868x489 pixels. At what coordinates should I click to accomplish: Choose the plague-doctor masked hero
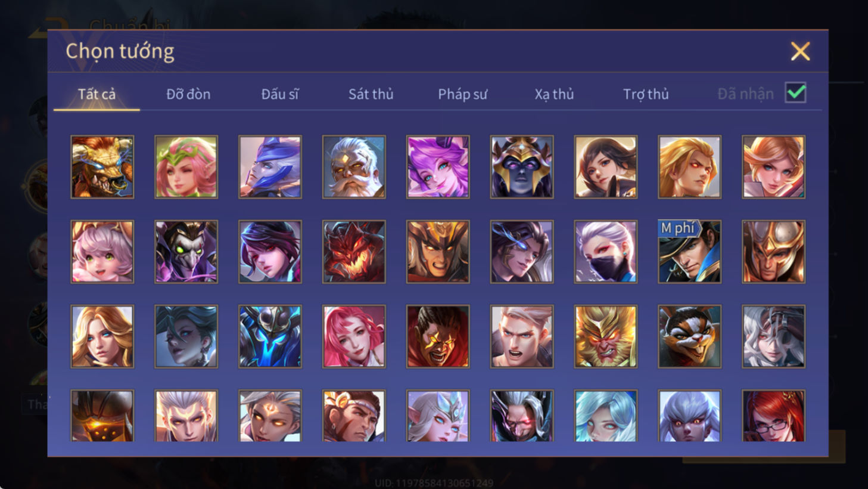(186, 252)
